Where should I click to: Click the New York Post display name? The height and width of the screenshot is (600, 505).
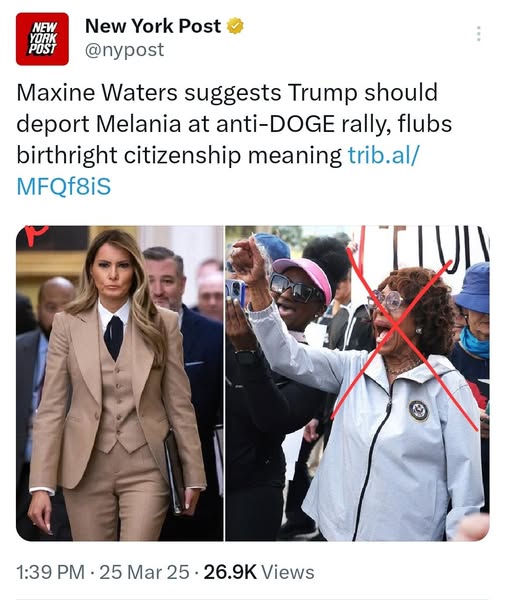pos(153,26)
